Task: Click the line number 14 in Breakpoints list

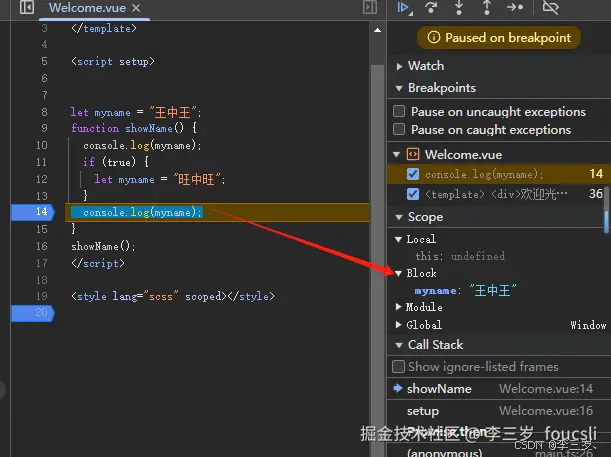Action: point(596,174)
